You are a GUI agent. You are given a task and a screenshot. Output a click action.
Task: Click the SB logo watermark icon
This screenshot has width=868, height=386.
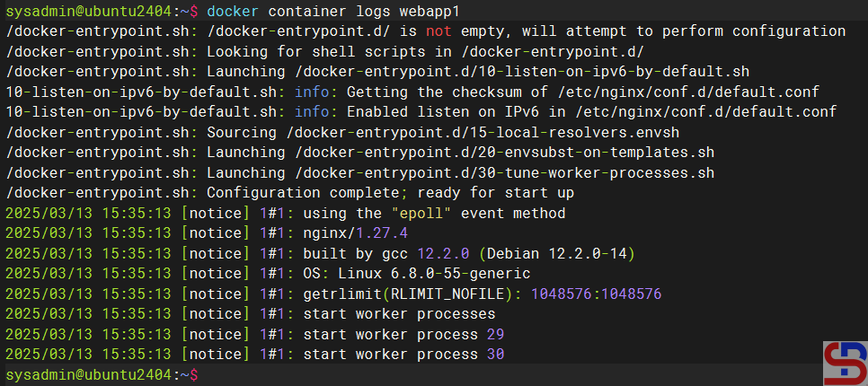[x=845, y=363]
